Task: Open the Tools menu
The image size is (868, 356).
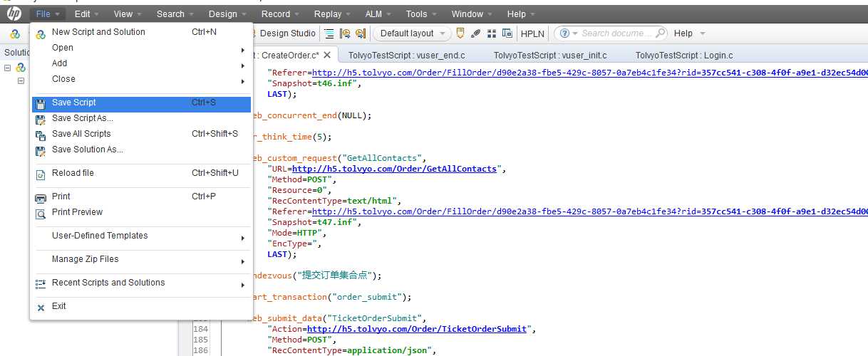Action: pyautogui.click(x=422, y=14)
